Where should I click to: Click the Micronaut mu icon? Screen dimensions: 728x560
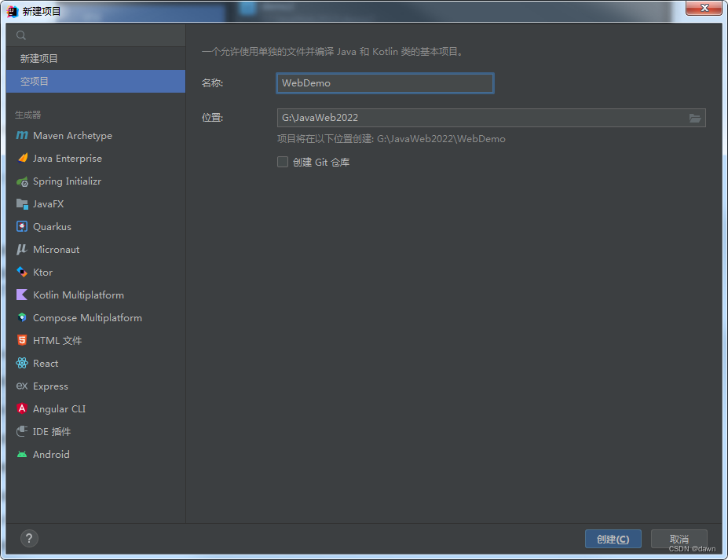tap(22, 249)
